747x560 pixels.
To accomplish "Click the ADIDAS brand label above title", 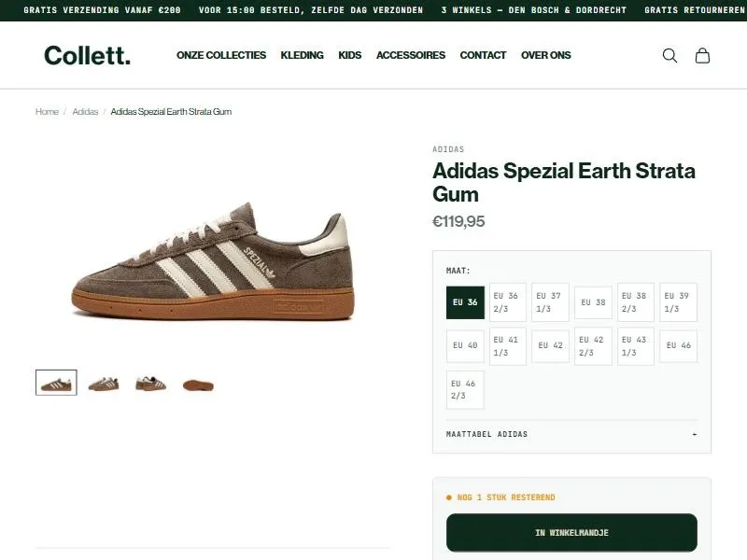I will (448, 149).
